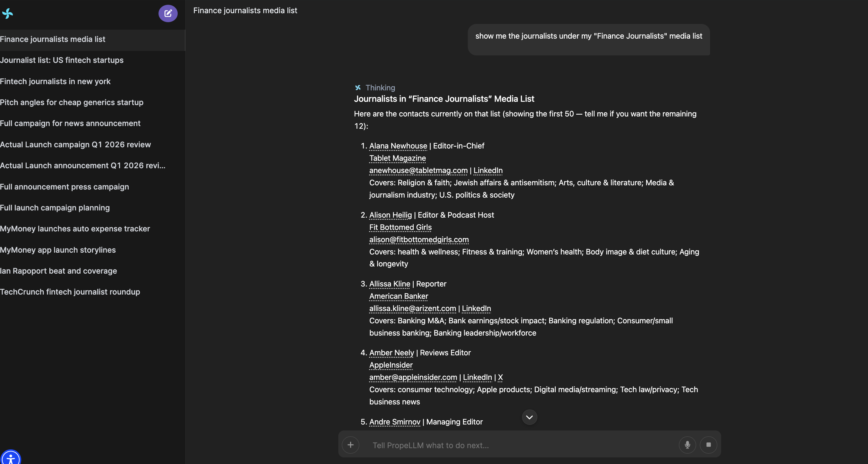Click the scroll-to-bottom chevron button
868x464 pixels.
tap(529, 417)
